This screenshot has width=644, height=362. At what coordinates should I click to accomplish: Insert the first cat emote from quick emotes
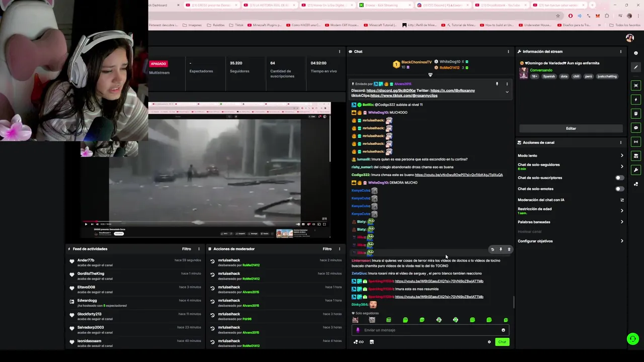point(355,320)
